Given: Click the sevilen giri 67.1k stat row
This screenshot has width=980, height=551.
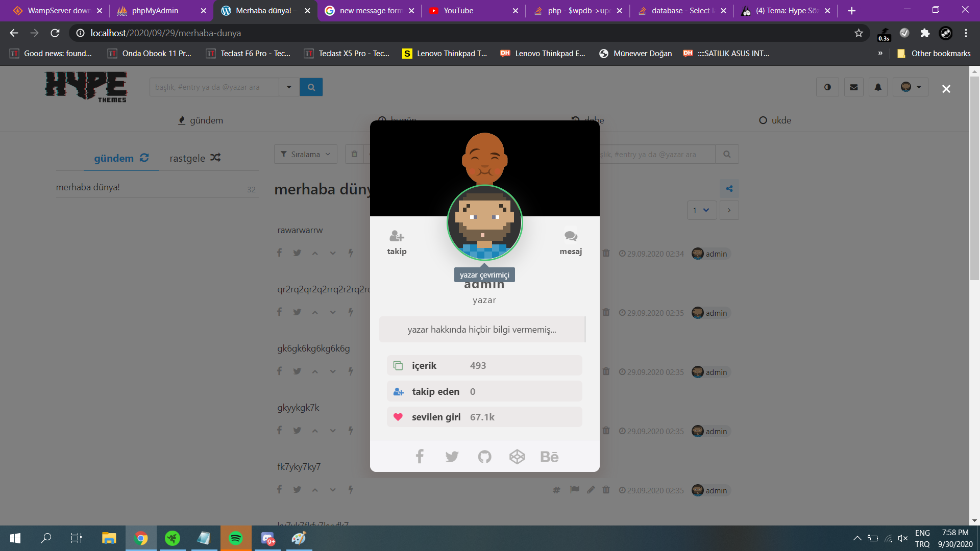Looking at the screenshot, I should (484, 417).
